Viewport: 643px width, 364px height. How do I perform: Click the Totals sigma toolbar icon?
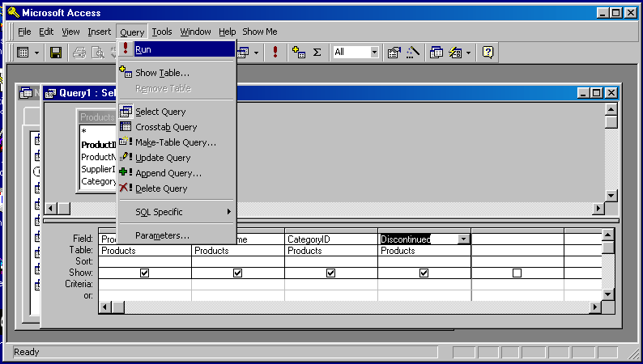317,52
